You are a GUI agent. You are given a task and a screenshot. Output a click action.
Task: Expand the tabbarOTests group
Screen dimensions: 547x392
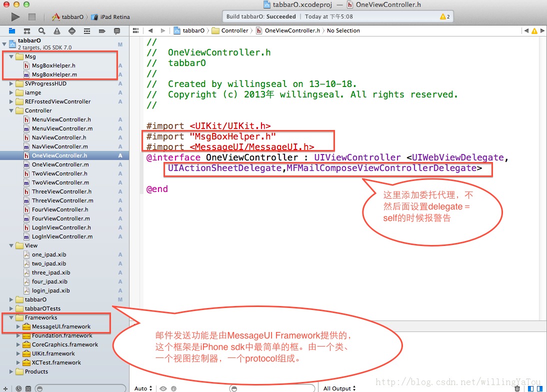11,308
